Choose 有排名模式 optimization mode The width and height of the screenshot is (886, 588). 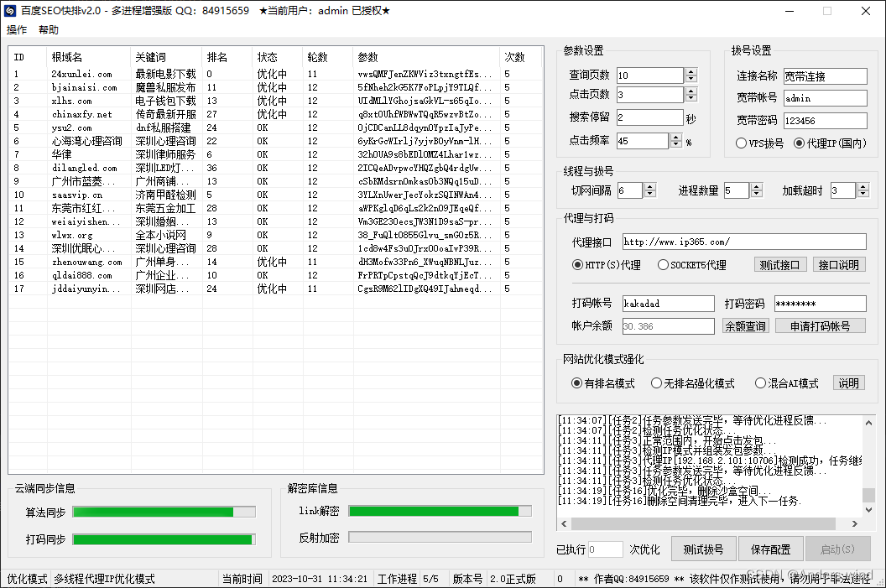pyautogui.click(x=603, y=383)
